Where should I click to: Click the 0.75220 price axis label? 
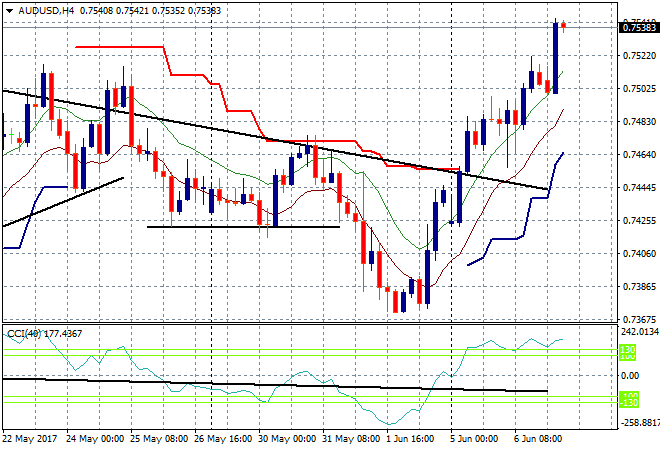pyautogui.click(x=639, y=56)
